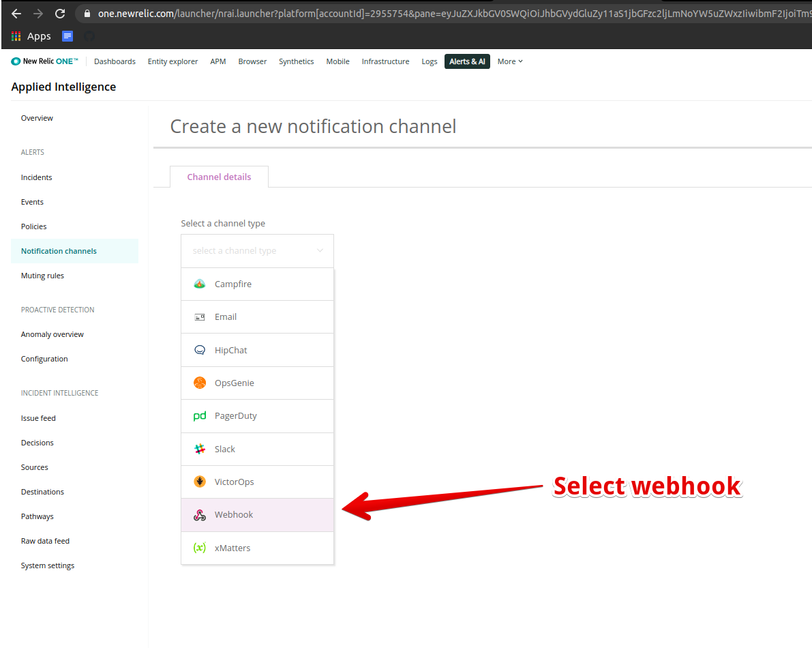Go to Muting rules
The image size is (812, 648).
point(42,276)
